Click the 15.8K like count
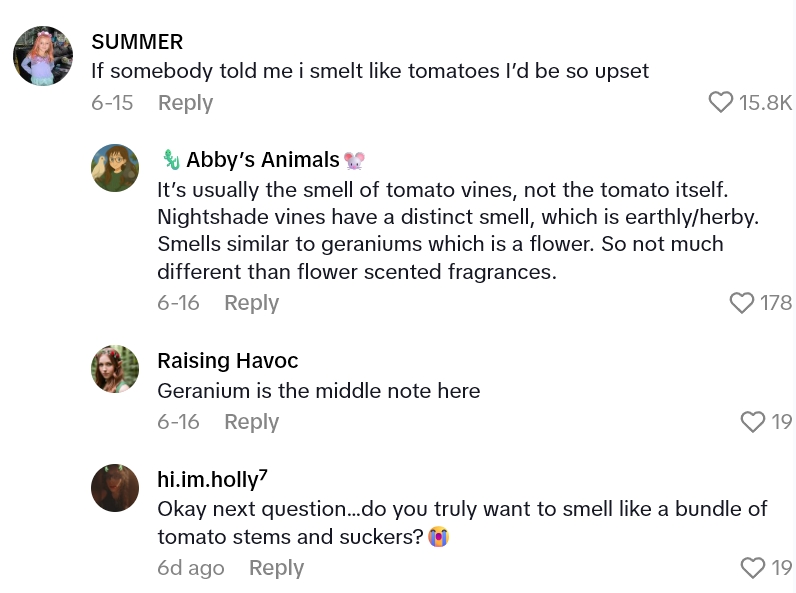Image resolution: width=796 pixels, height=593 pixels. click(x=765, y=103)
